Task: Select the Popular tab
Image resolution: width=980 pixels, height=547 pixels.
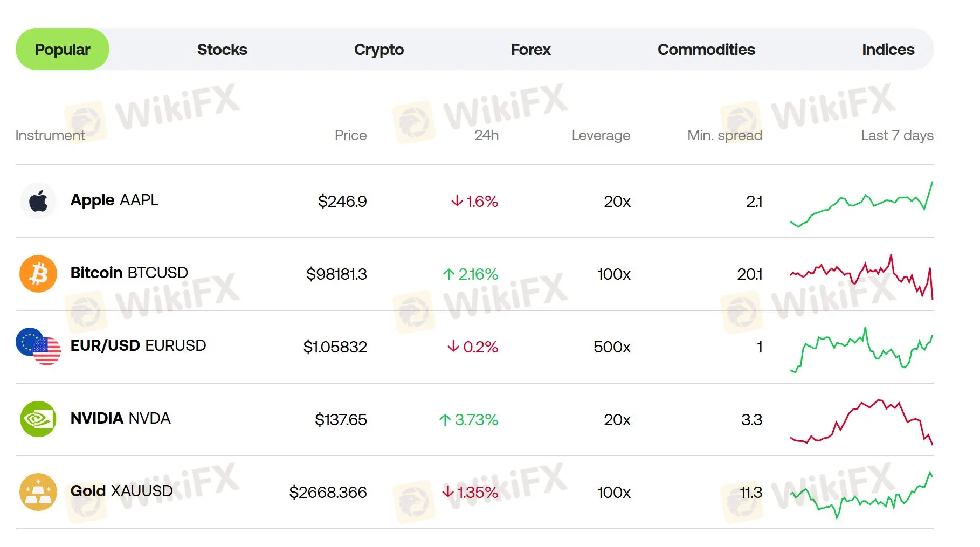Action: [x=63, y=49]
